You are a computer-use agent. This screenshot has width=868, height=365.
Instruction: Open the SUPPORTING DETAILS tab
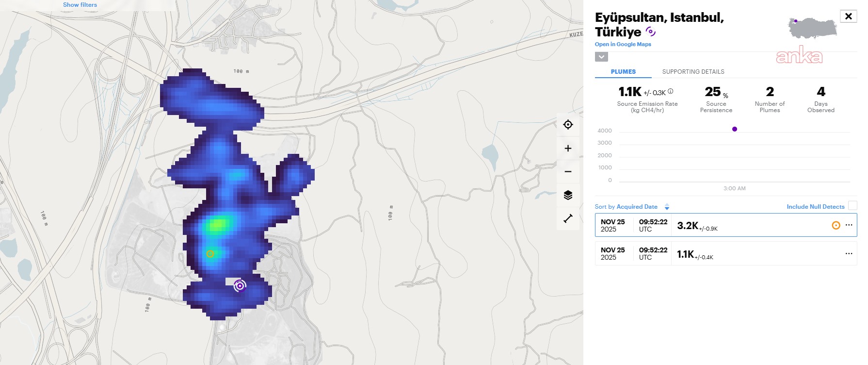tap(693, 72)
